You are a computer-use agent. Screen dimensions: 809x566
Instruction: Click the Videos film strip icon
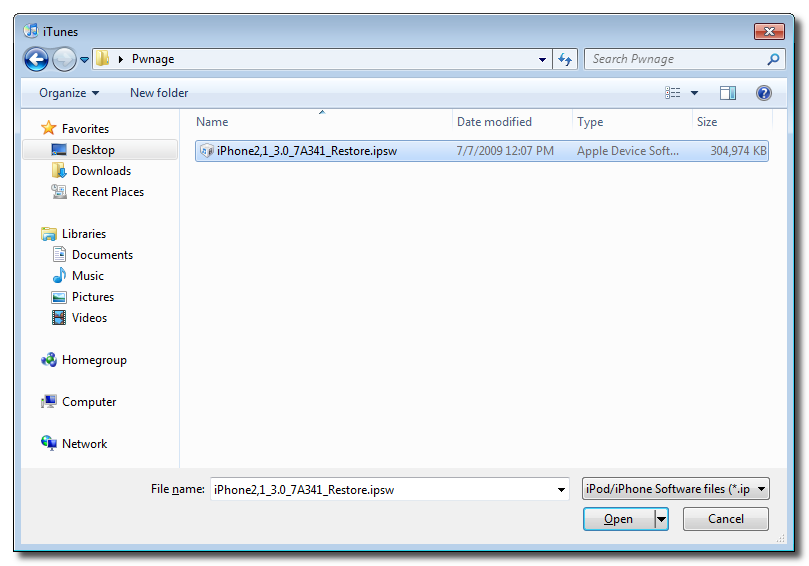(59, 318)
